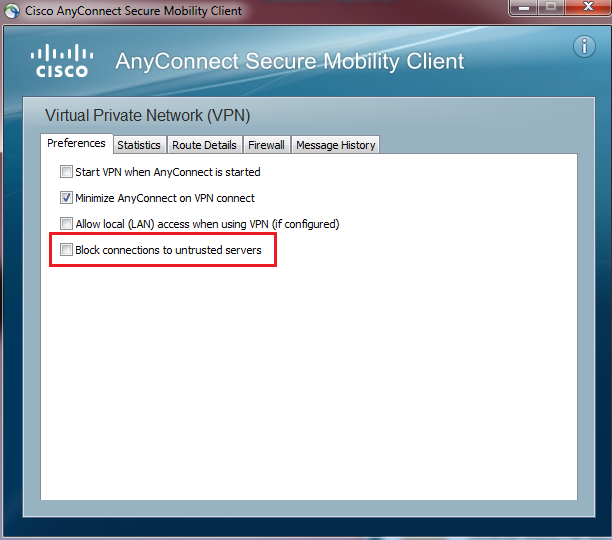This screenshot has height=540, width=612.
Task: Click the AnyConnect title bar app icon
Action: (12, 11)
